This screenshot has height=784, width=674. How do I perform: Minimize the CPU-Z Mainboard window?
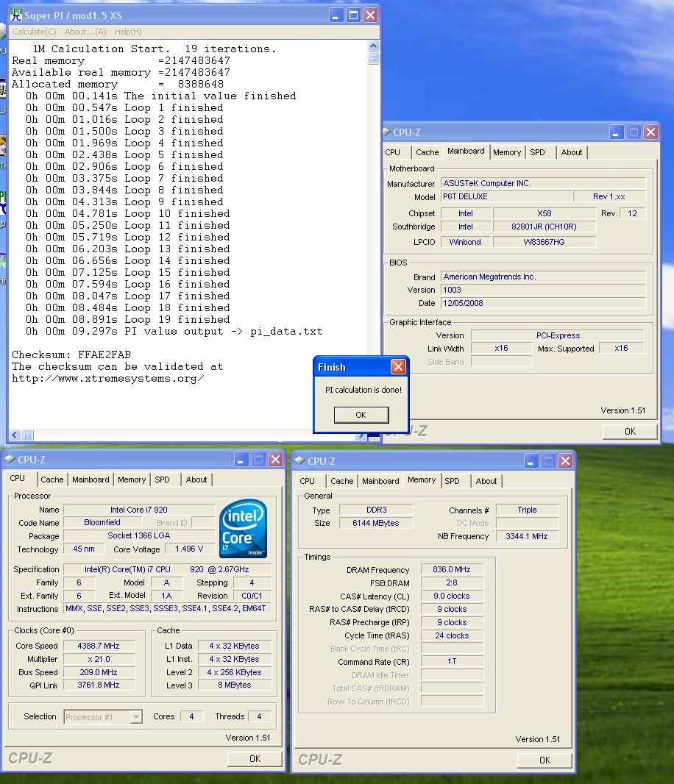617,132
